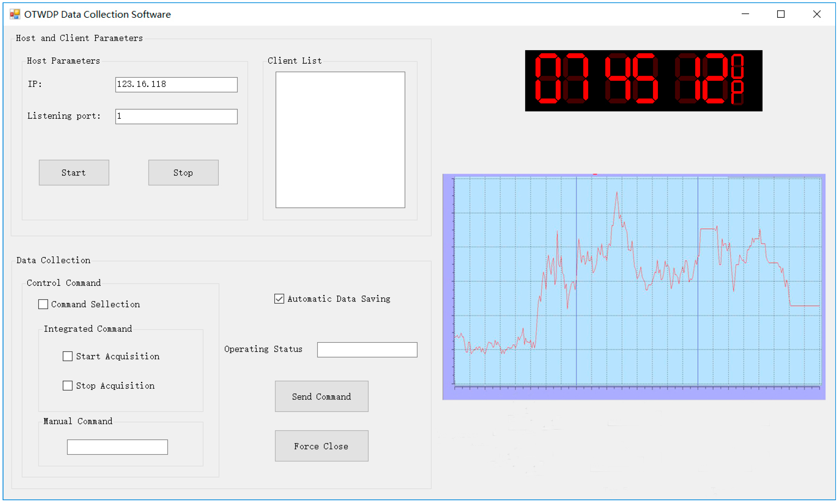Screen dimensions: 839x504
Task: Click inside the Client List box
Action: click(x=340, y=140)
